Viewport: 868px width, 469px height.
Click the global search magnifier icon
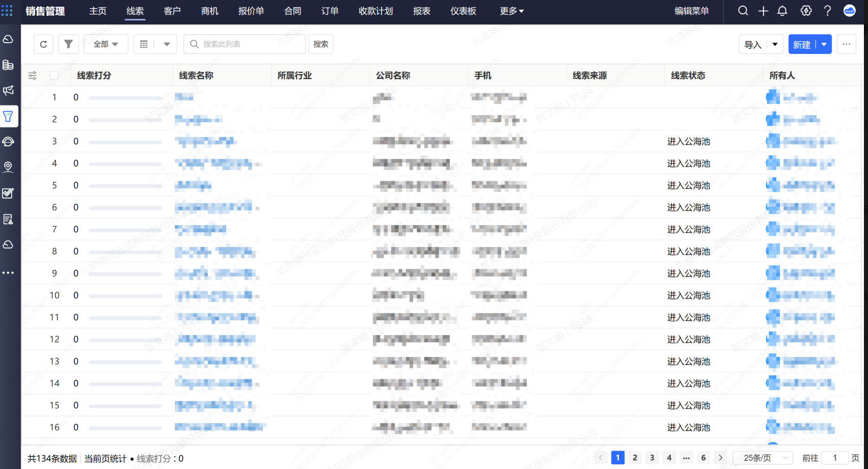pyautogui.click(x=743, y=11)
